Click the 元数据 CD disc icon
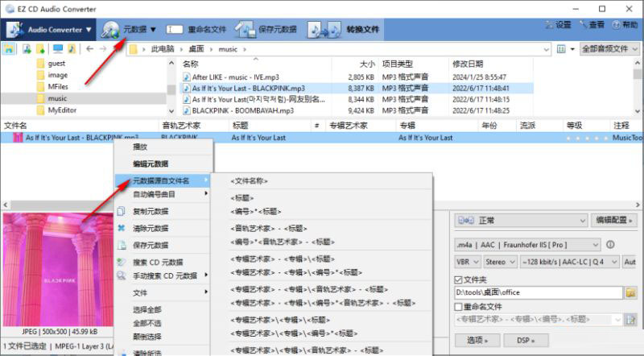 pyautogui.click(x=111, y=30)
